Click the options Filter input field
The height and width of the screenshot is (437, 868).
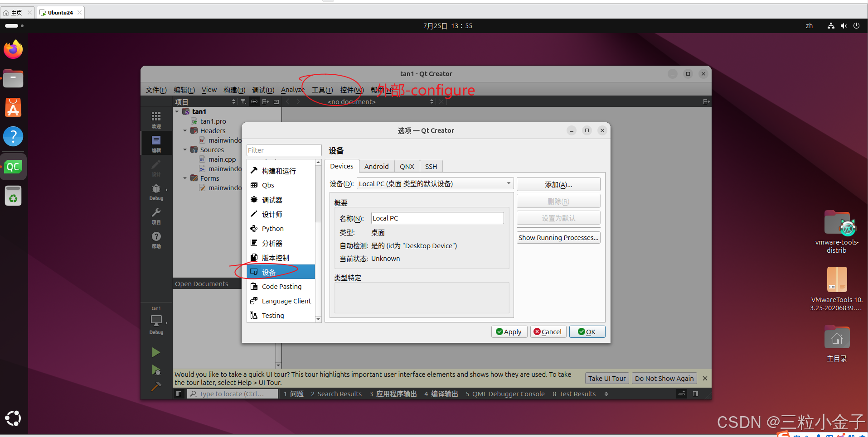284,150
